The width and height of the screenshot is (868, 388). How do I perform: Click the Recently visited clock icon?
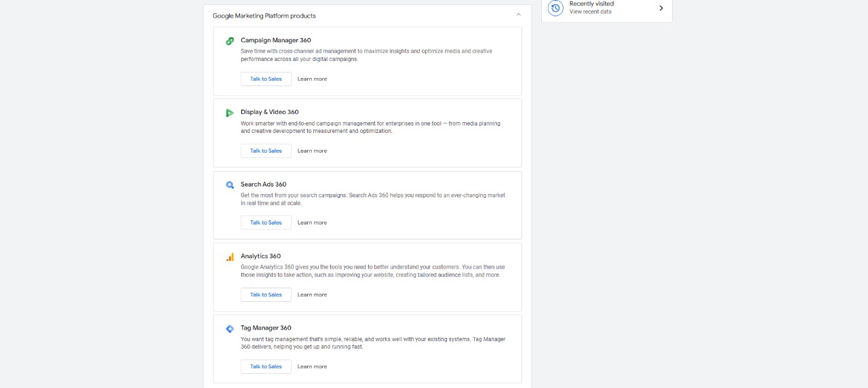555,7
